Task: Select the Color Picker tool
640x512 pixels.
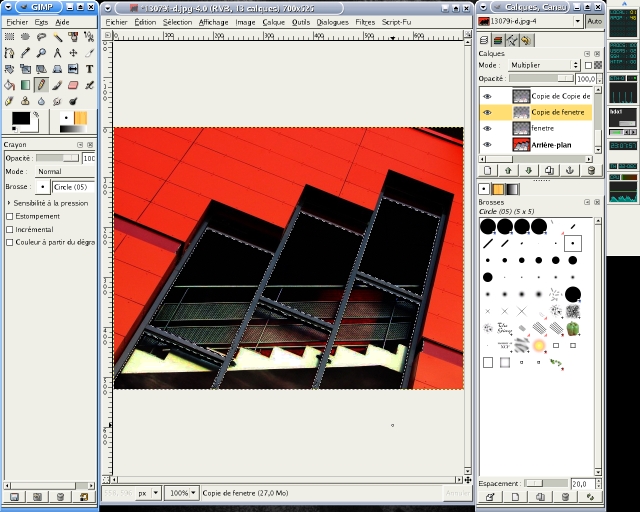Action: click(x=25, y=53)
